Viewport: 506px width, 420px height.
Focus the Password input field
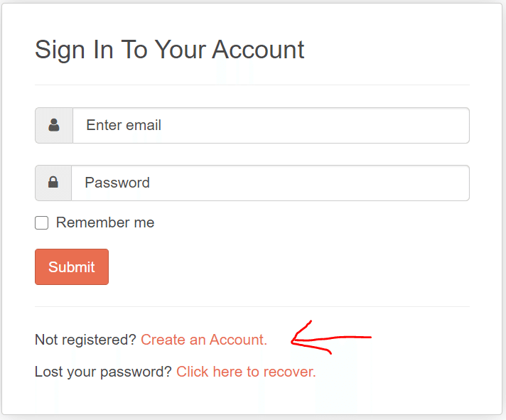pyautogui.click(x=270, y=183)
